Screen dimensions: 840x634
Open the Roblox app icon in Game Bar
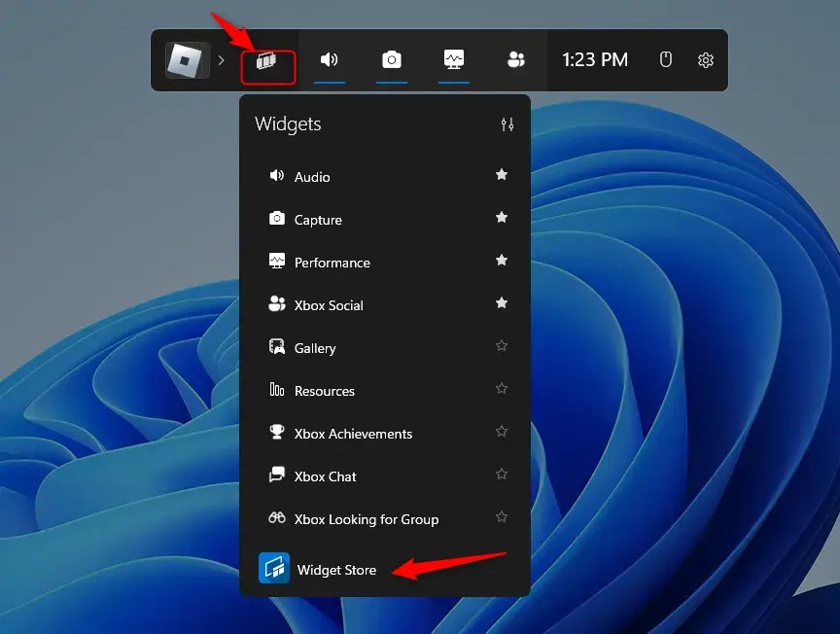pos(187,60)
